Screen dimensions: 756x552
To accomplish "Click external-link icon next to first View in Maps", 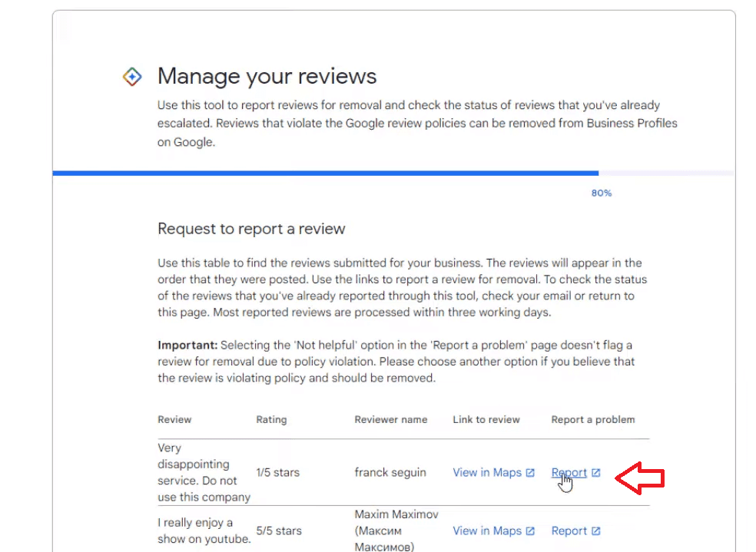I will (530, 472).
